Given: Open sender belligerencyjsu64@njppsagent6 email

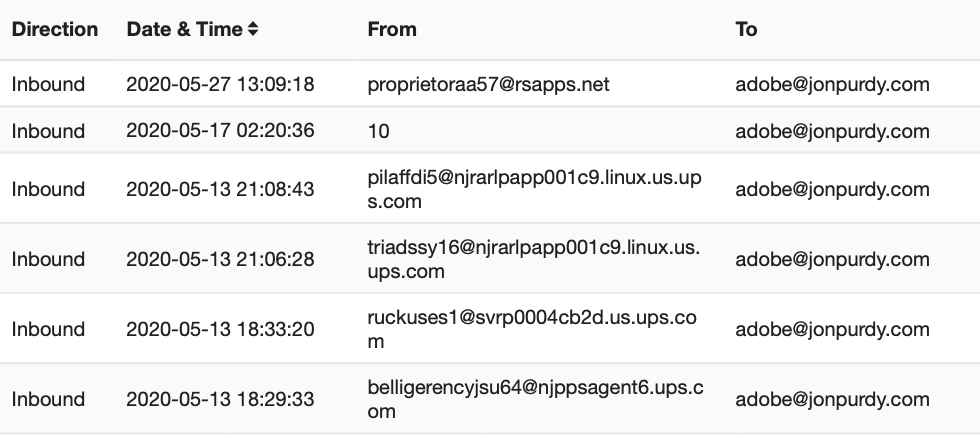Looking at the screenshot, I should click(x=533, y=399).
